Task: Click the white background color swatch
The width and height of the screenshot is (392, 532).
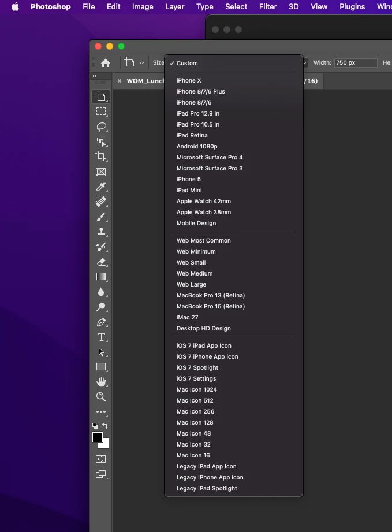Action: [106, 444]
